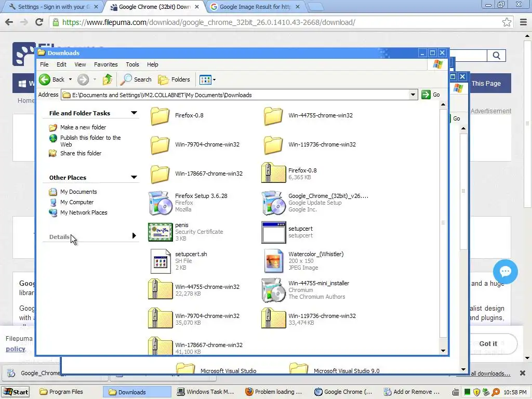Reload the Chrome page
This screenshot has width=532, height=399.
click(39, 22)
